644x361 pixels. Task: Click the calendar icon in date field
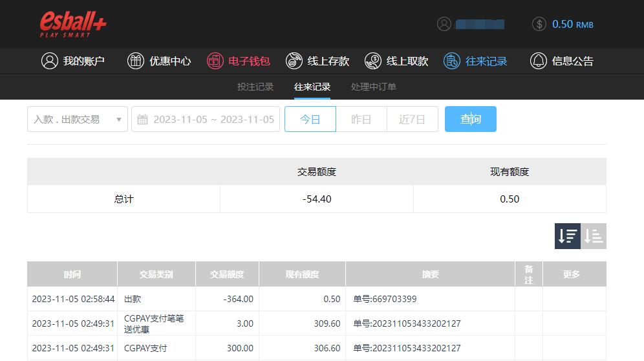pos(142,119)
